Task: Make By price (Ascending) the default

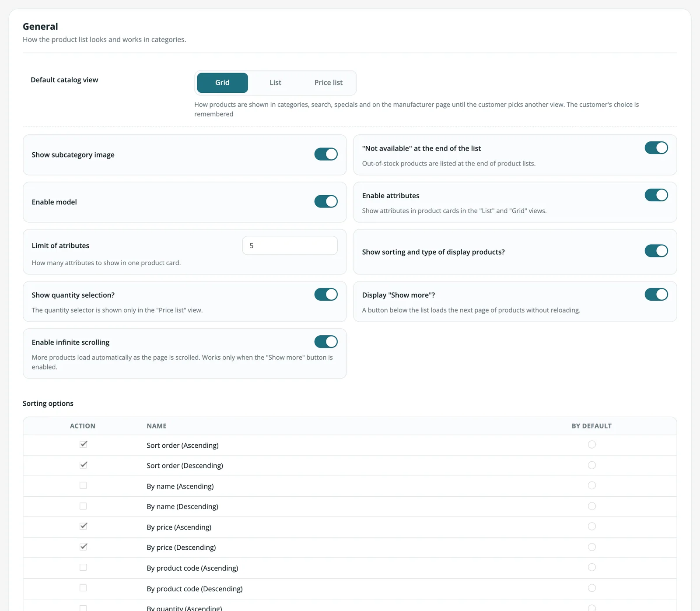Action: tap(592, 527)
